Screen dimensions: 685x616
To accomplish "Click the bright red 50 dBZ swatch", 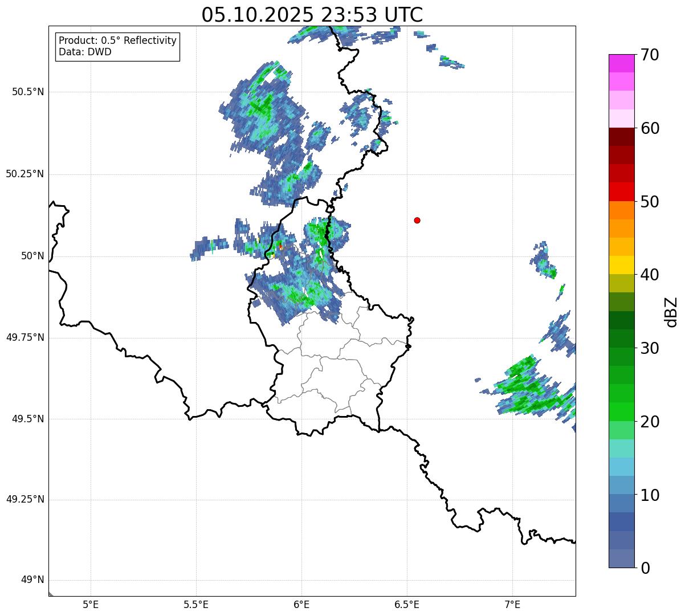I will point(622,192).
